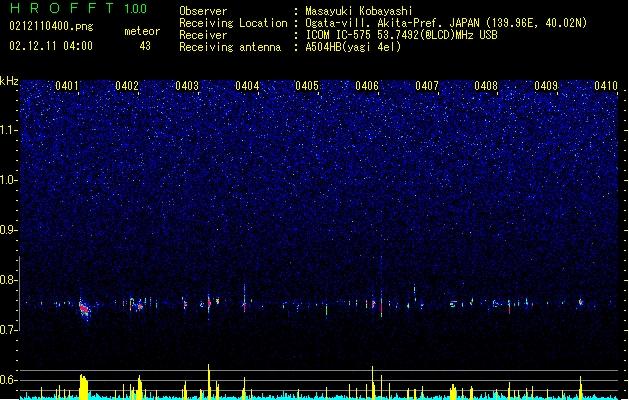Click the 1.1 kHz axis label
The height and width of the screenshot is (400, 629).
(x=9, y=130)
